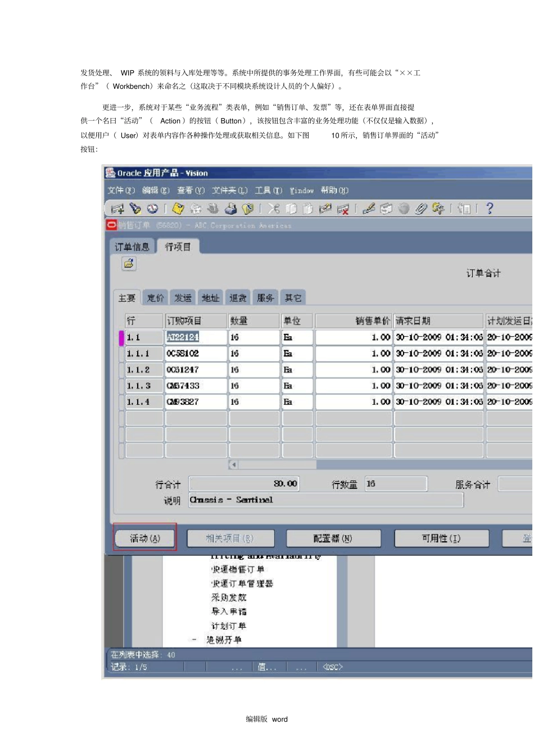
Task: Switch to the 其它 sub-tab
Action: [293, 298]
